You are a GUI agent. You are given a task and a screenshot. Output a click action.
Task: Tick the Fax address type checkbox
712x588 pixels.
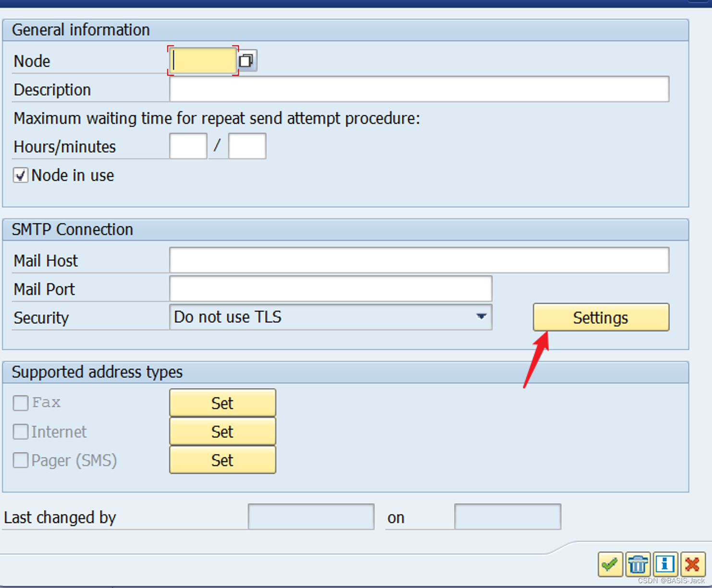(x=20, y=403)
